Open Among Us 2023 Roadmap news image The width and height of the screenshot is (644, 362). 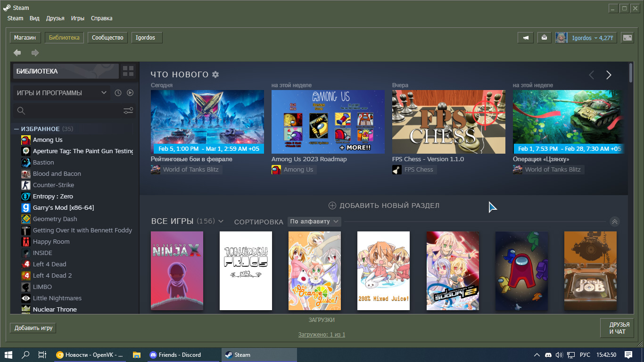click(x=328, y=122)
